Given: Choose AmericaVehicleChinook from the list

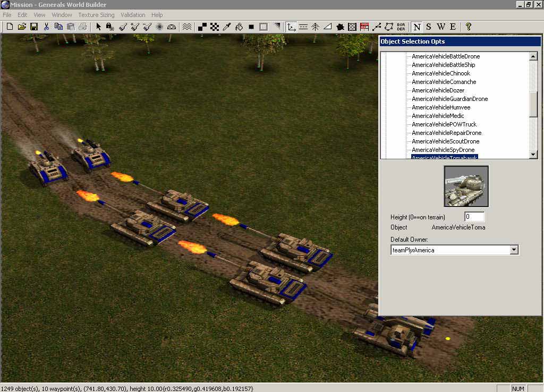Looking at the screenshot, I should coord(441,73).
